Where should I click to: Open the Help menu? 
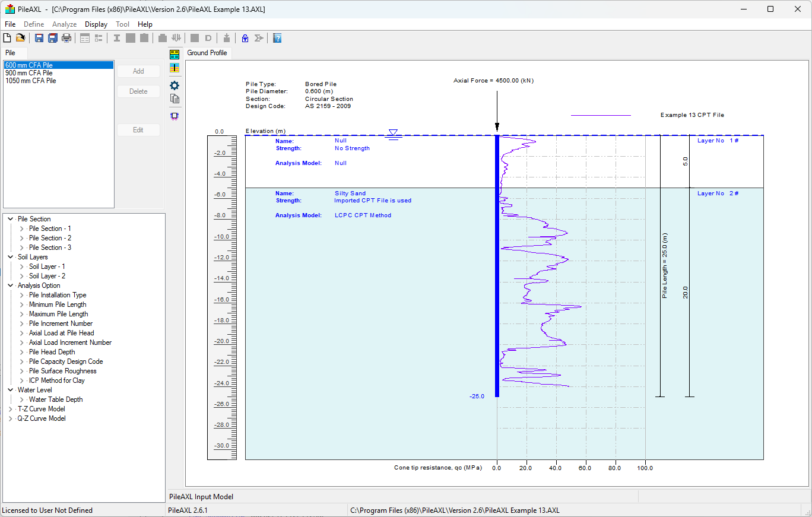click(x=145, y=24)
